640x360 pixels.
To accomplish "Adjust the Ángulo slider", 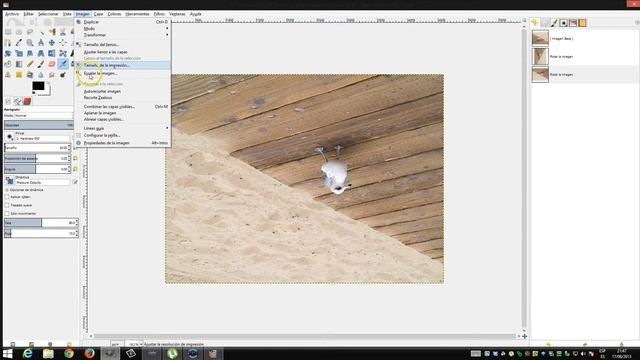I will click(x=37, y=169).
